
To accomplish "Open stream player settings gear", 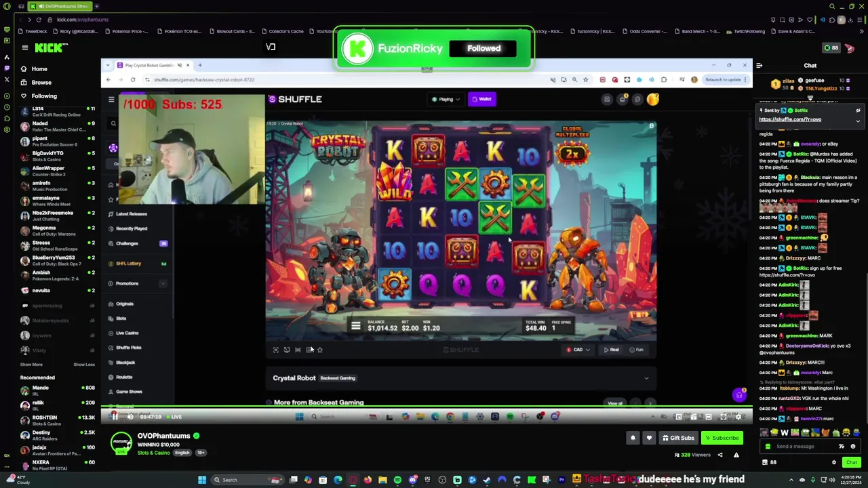I will point(738,417).
